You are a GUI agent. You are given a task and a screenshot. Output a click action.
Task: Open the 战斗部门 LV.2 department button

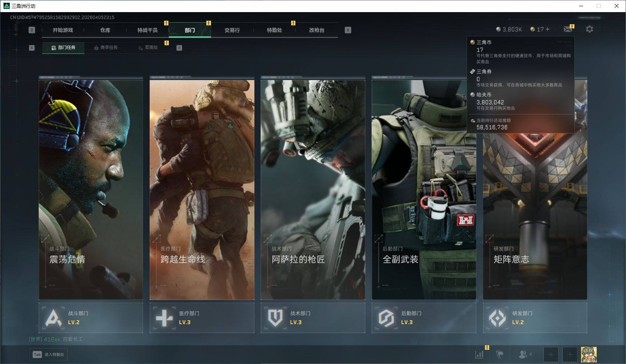coord(91,318)
